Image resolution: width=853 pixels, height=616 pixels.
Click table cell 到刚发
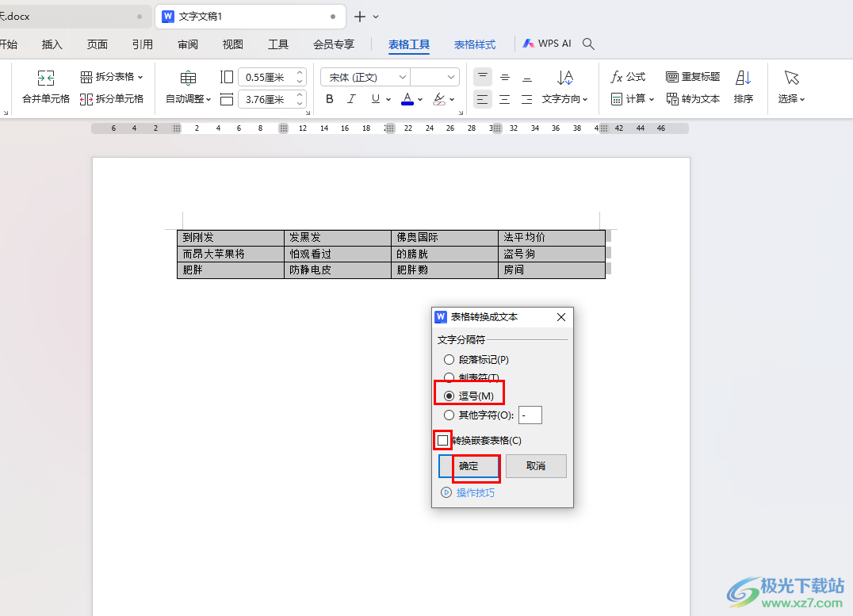[x=230, y=237]
